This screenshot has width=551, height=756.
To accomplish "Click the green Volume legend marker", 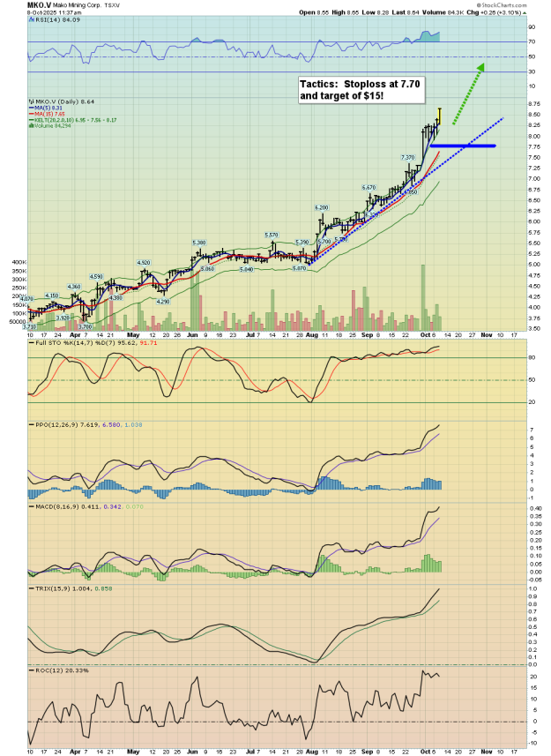I will click(x=31, y=125).
